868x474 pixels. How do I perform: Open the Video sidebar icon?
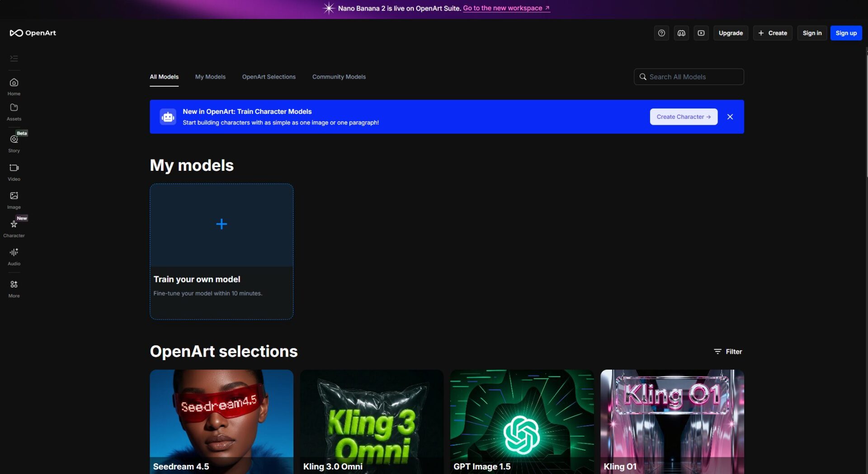click(x=14, y=168)
